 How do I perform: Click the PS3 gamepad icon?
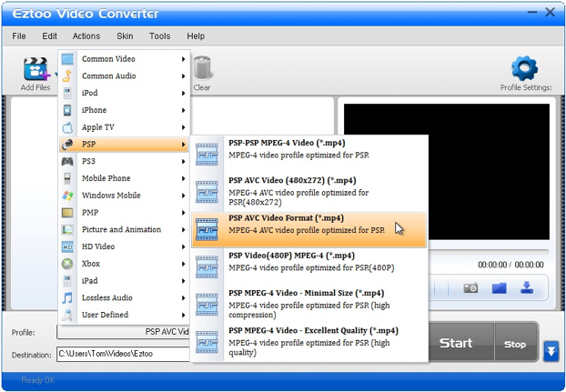pyautogui.click(x=67, y=161)
